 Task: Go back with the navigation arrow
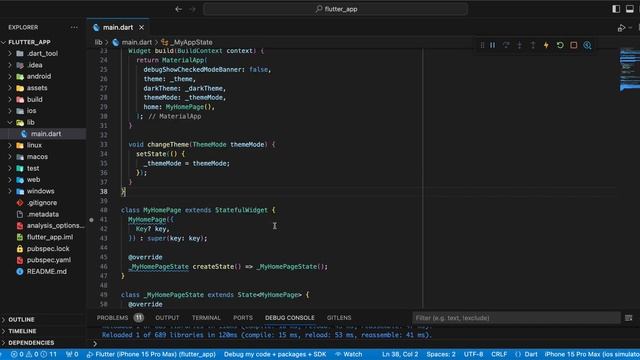[x=178, y=9]
